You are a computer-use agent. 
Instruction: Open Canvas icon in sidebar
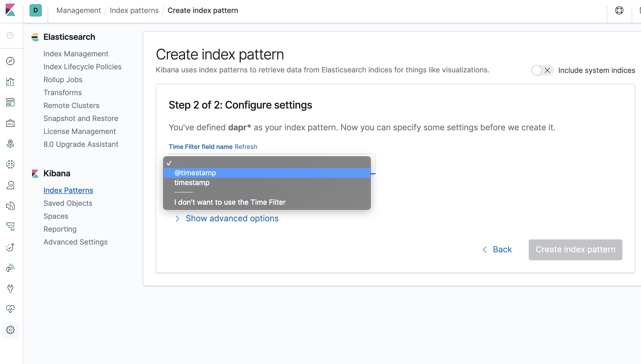pyautogui.click(x=10, y=123)
